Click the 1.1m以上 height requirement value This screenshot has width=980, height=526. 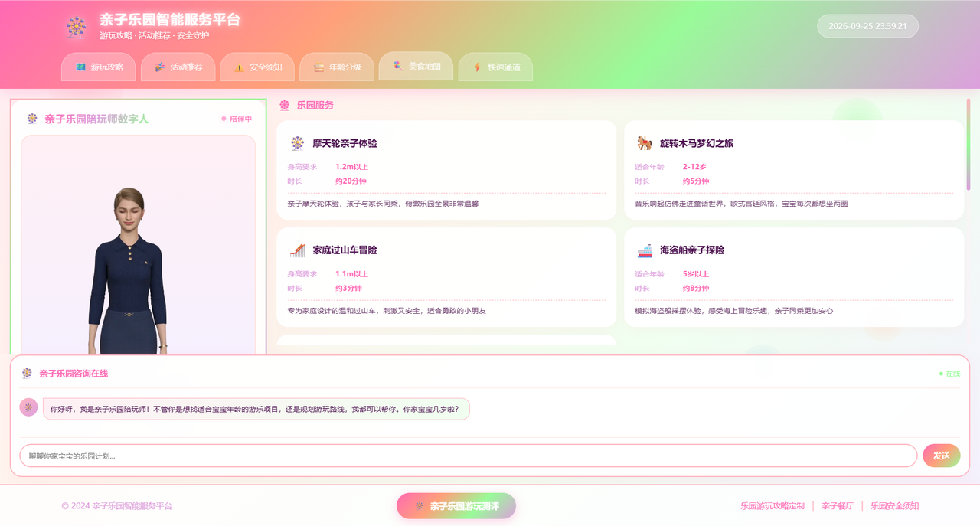(x=351, y=273)
